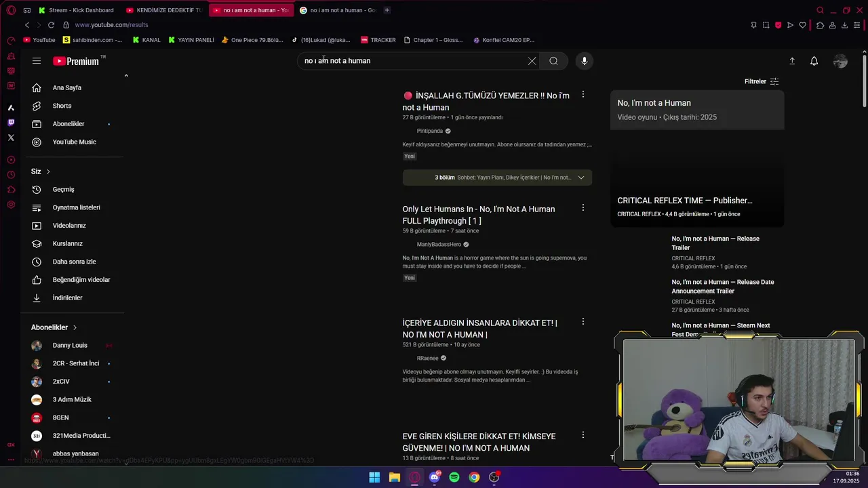Open CRITICAL REFLEX TIME Publisher video
This screenshot has height=488, width=868.
point(685,201)
